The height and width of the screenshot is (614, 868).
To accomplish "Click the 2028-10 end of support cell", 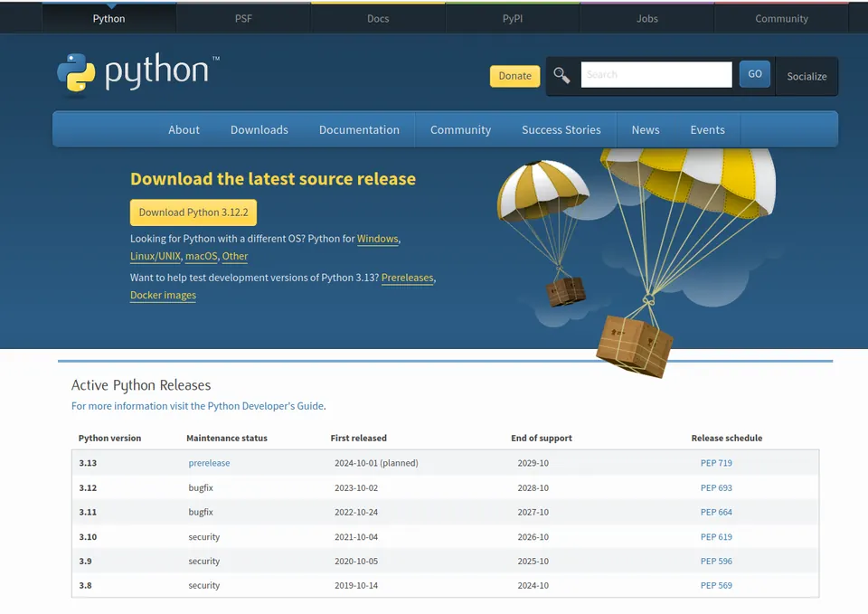I will point(533,487).
